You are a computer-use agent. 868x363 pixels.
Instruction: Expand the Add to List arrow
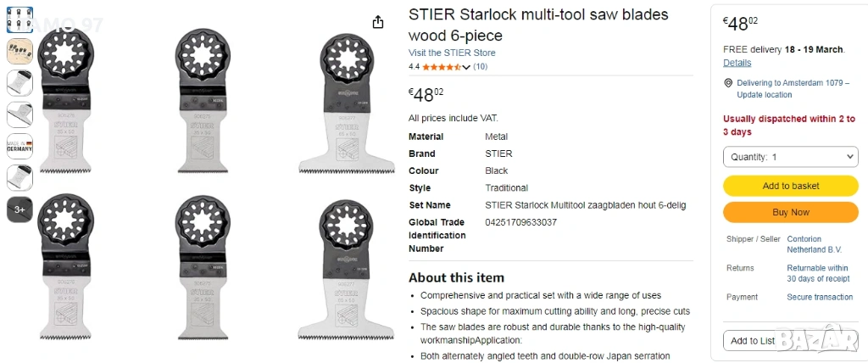pos(848,340)
